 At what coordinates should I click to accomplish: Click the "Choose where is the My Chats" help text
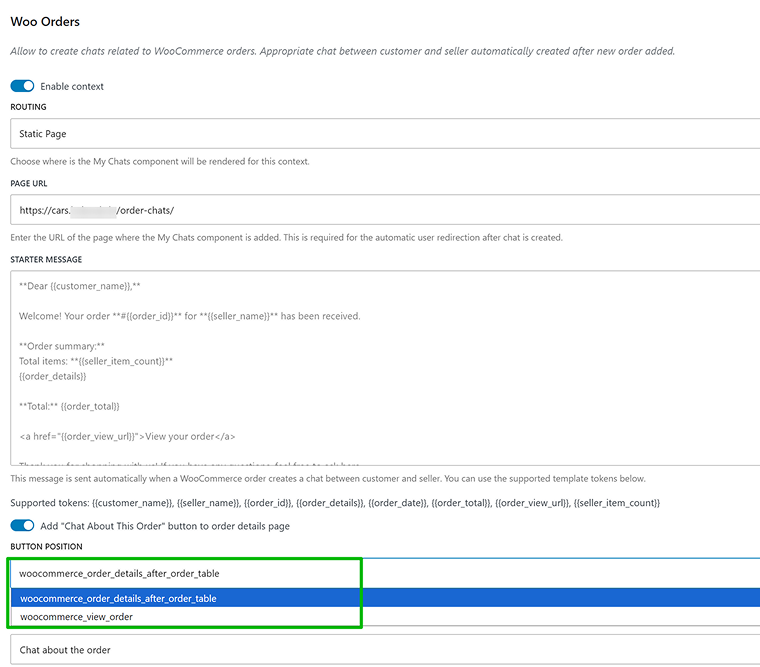159,161
